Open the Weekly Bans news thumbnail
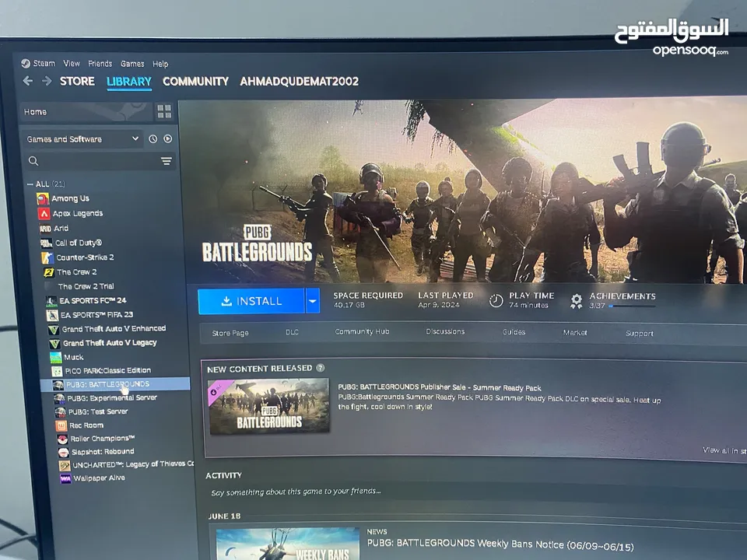 (288, 544)
